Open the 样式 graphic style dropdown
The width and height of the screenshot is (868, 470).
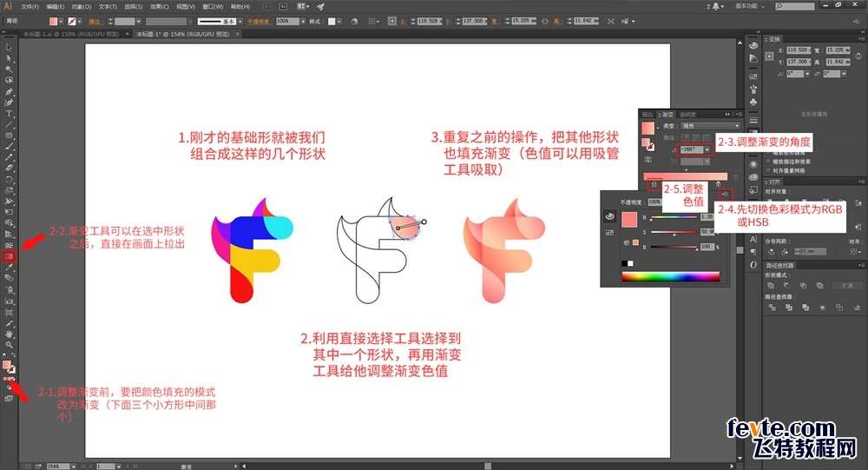[340, 21]
